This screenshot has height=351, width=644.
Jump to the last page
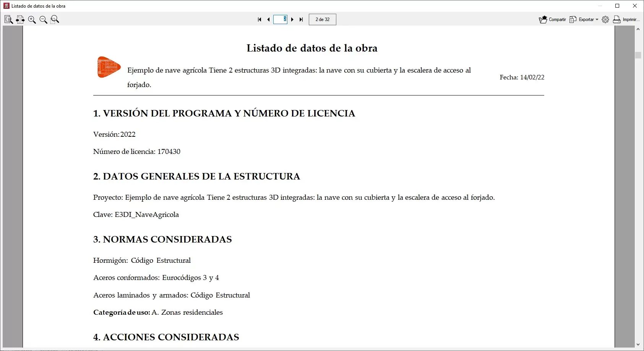[x=301, y=19]
